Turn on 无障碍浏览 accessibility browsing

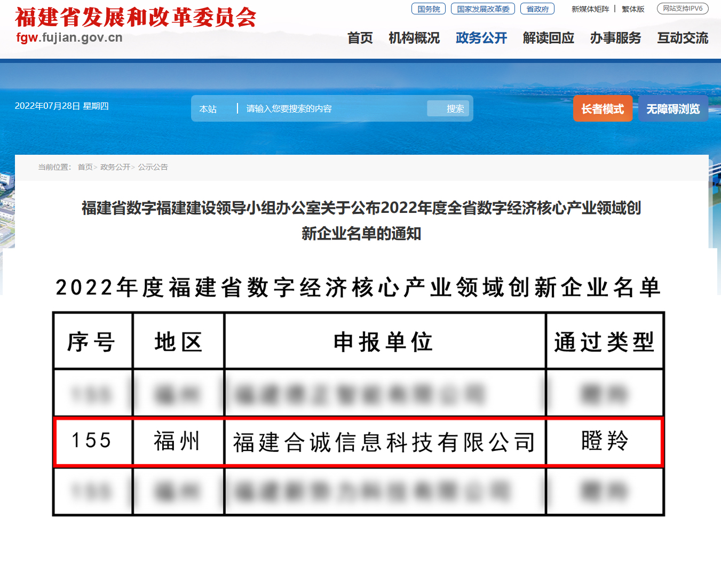[x=673, y=109]
